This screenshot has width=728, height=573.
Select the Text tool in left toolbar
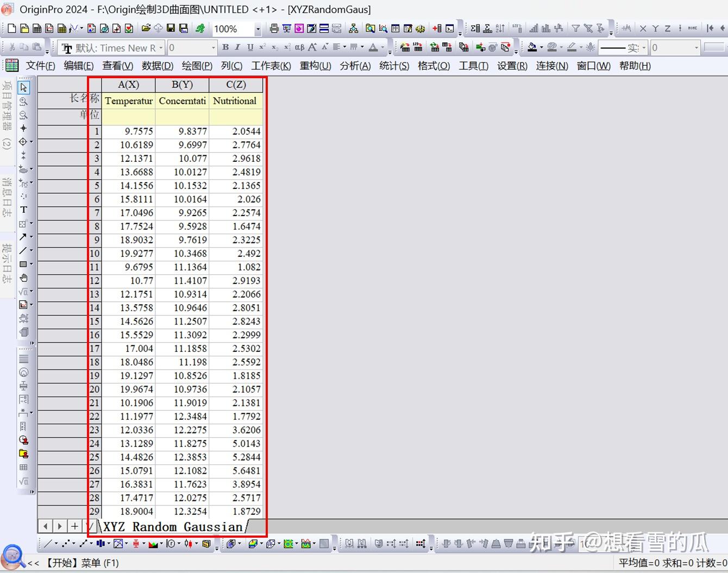coord(23,210)
